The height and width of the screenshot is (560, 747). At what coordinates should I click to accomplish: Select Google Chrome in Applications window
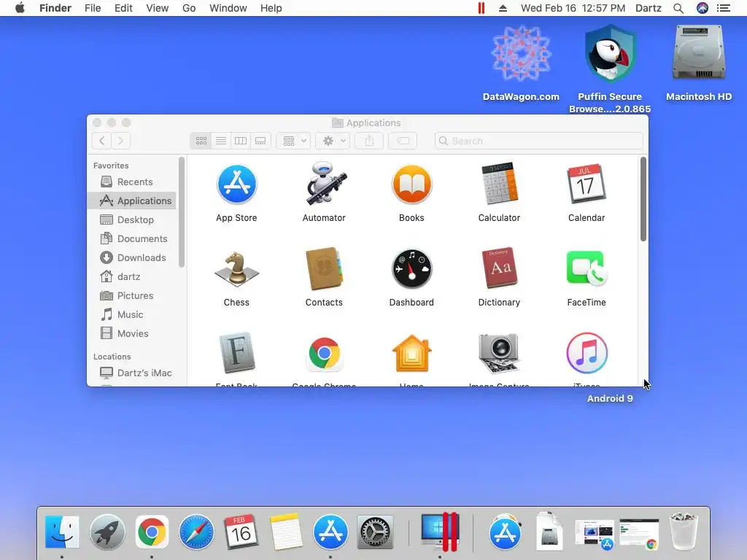(x=324, y=354)
